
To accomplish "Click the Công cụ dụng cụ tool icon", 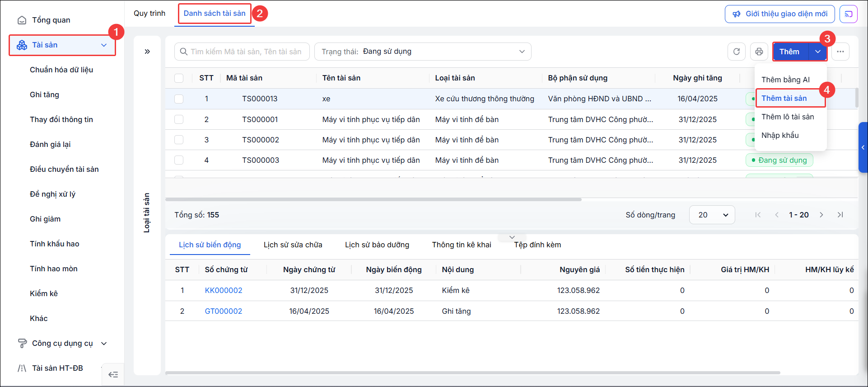I will (x=22, y=344).
